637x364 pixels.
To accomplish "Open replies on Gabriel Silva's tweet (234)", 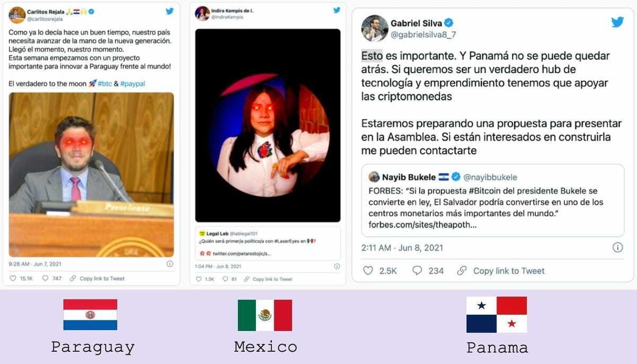I will pos(428,271).
